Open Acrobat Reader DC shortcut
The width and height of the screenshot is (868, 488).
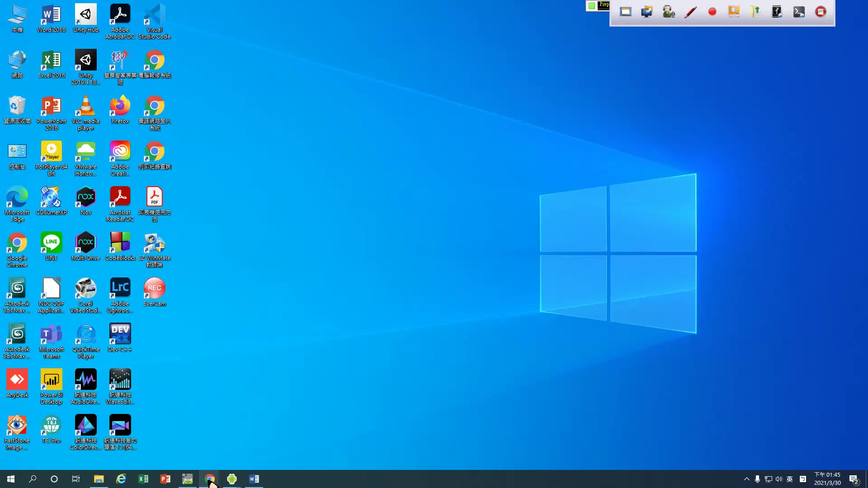point(120,205)
